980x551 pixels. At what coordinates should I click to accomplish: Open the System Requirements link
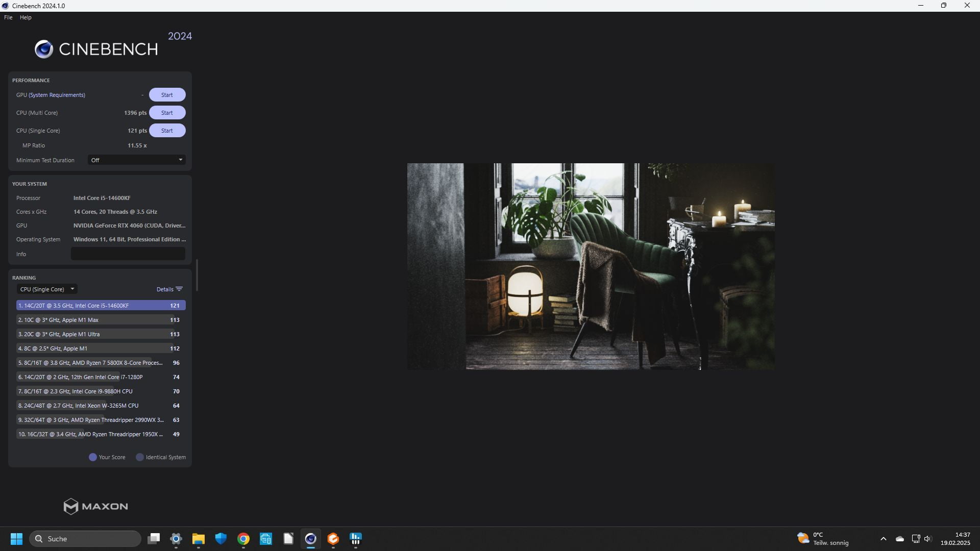click(x=57, y=95)
